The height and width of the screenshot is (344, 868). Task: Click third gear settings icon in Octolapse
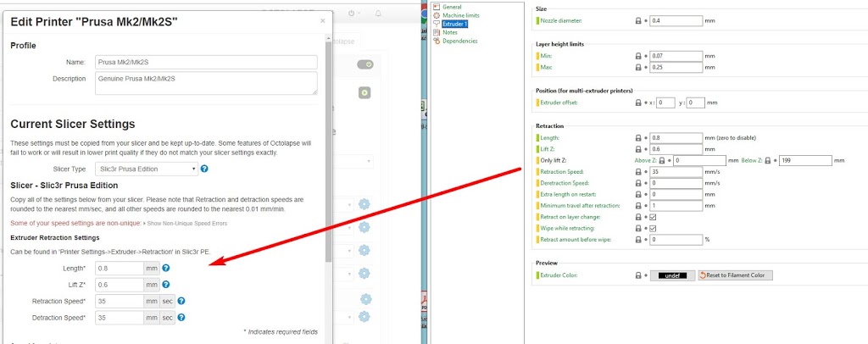click(x=364, y=250)
